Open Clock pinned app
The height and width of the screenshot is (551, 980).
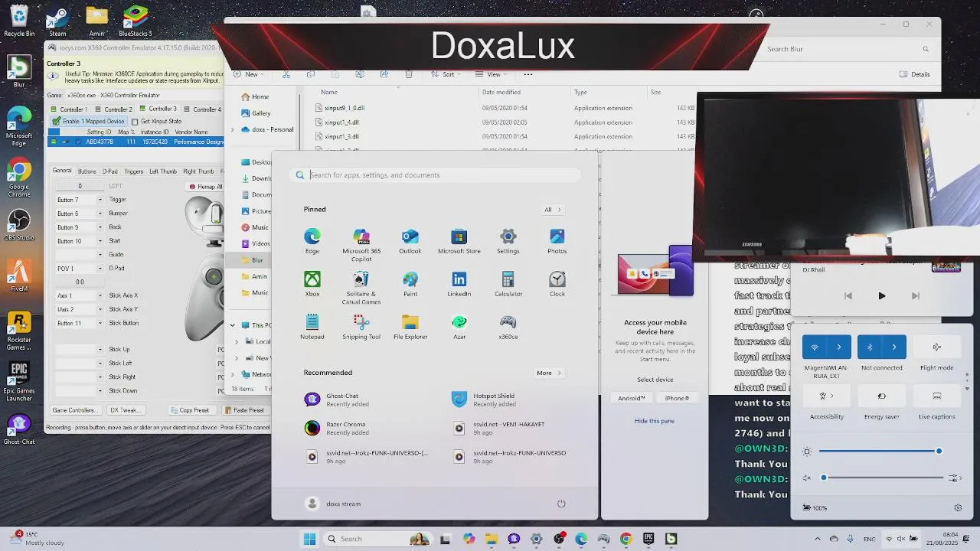pos(557,284)
